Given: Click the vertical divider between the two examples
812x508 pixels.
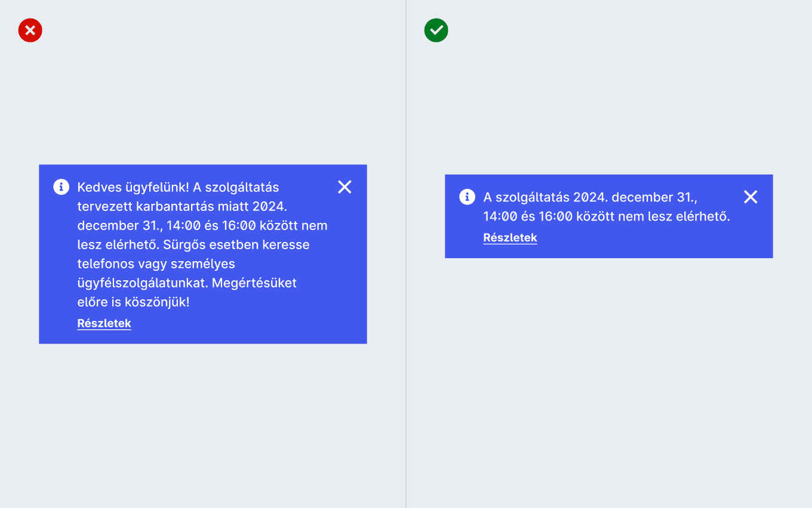Looking at the screenshot, I should point(406,254).
